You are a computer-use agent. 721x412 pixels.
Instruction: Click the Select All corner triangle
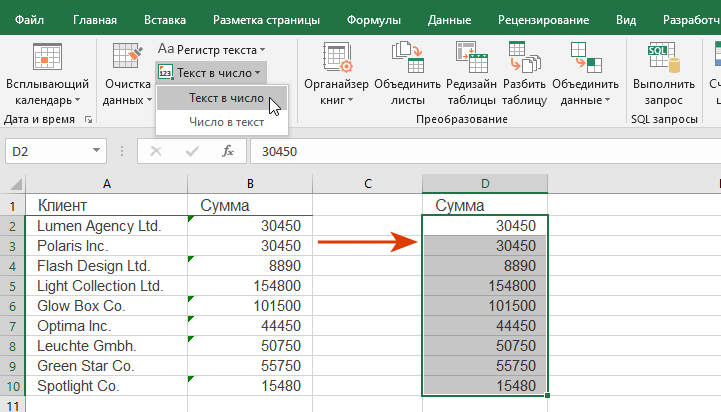point(16,184)
